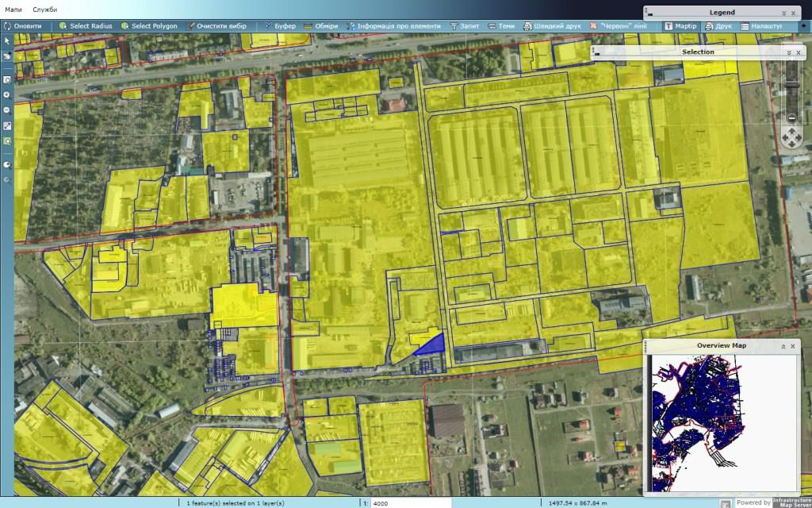Select the arrow pointer tool in sidebar
Screen dimensions: 812x508
tap(7, 40)
